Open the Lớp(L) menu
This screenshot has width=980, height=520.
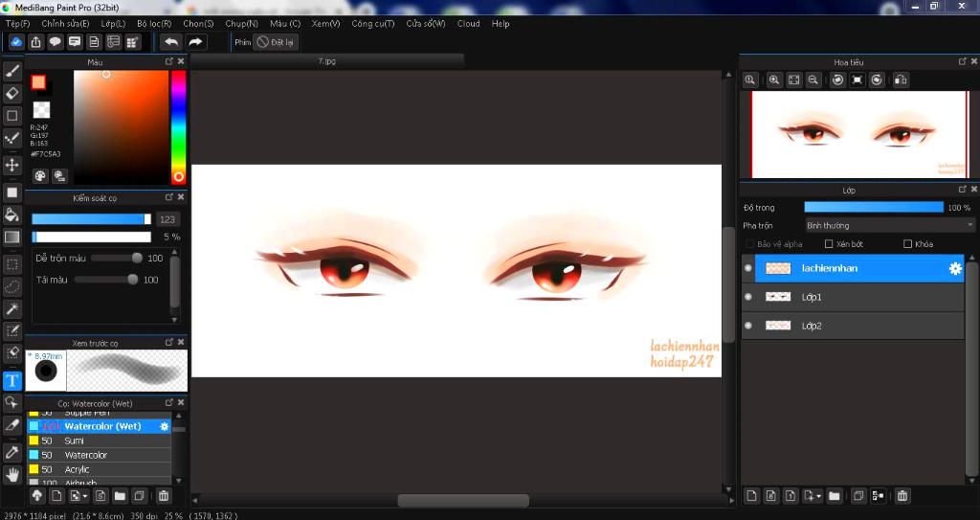[x=113, y=24]
